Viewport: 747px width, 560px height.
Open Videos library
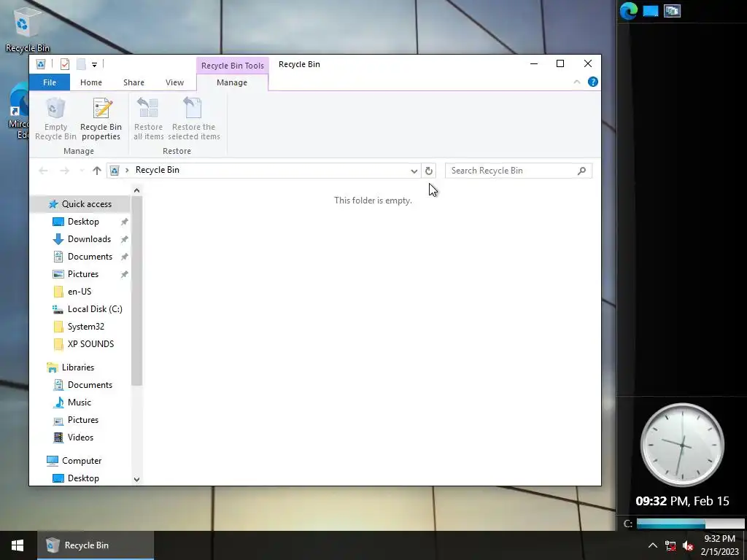point(80,437)
